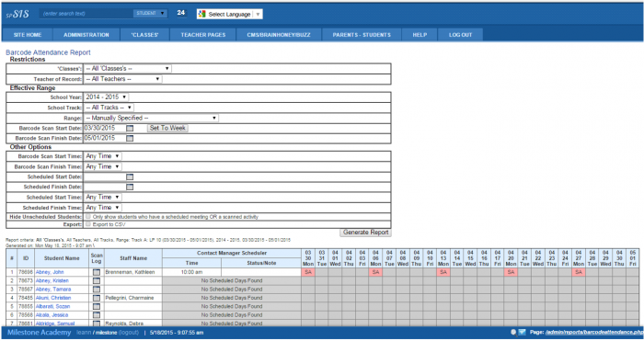The image size is (644, 341).
Task: Click the Scheduled Start Date field
Action: (105, 176)
